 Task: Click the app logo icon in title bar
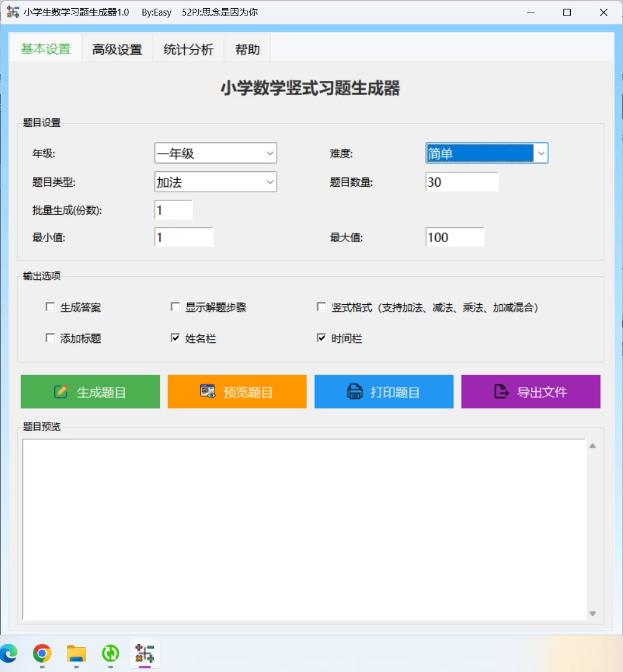(13, 12)
